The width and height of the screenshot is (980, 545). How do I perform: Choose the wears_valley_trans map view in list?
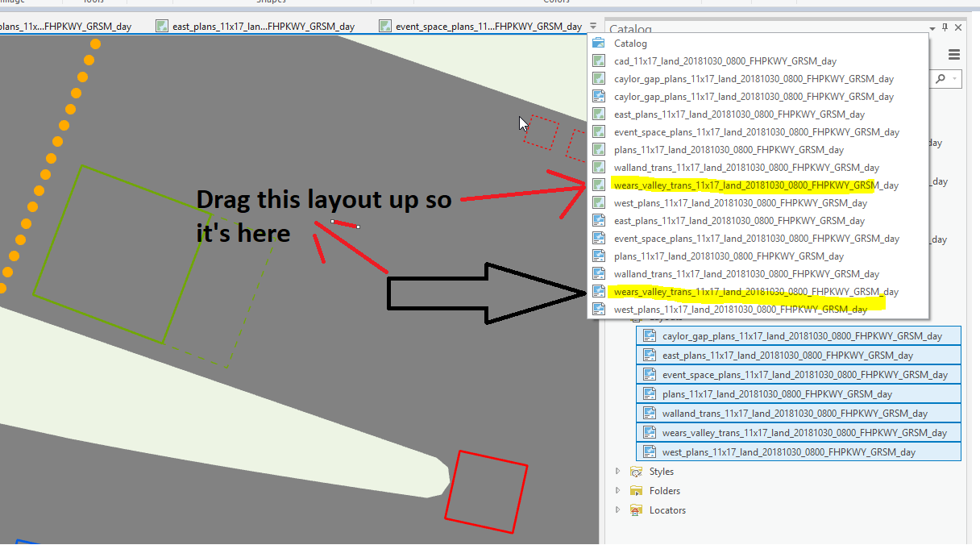click(x=758, y=185)
